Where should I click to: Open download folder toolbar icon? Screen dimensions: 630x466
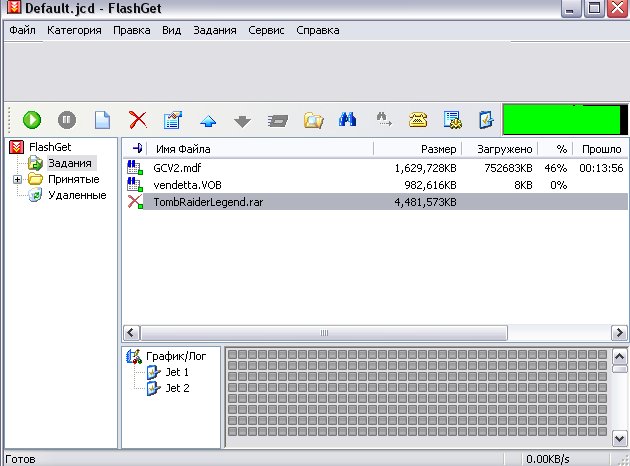click(x=313, y=120)
